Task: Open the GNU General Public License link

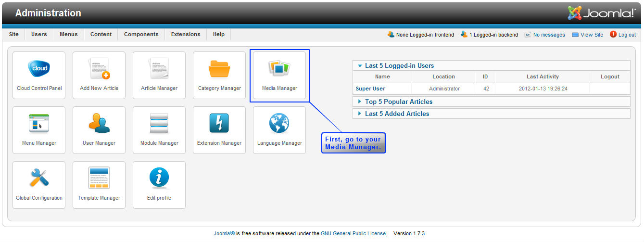Action: tap(354, 233)
